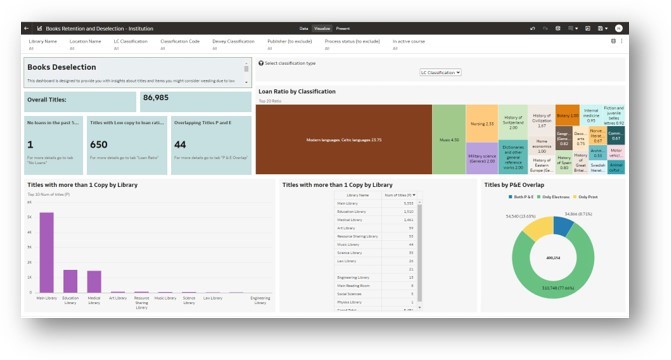This screenshot has width=671, height=360.
Task: Open the LC Classification filter in the filter bar
Action: click(131, 44)
